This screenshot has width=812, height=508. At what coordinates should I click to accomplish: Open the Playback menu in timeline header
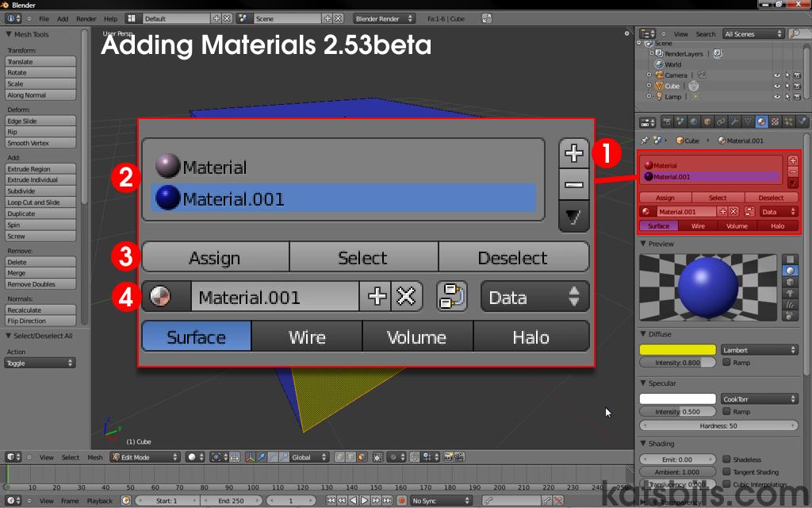click(x=99, y=501)
